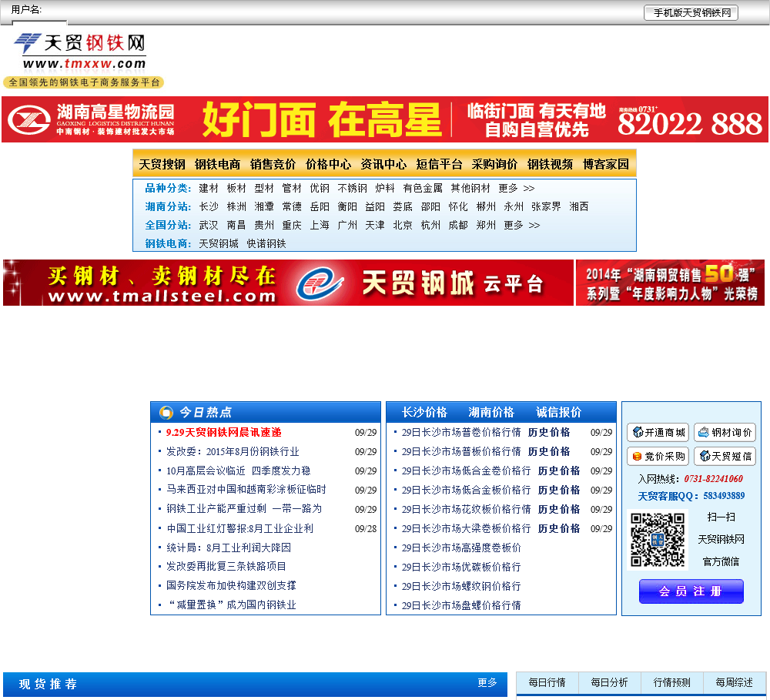This screenshot has height=700, width=770.
Task: Click the WeChat QR code image
Action: [x=658, y=540]
